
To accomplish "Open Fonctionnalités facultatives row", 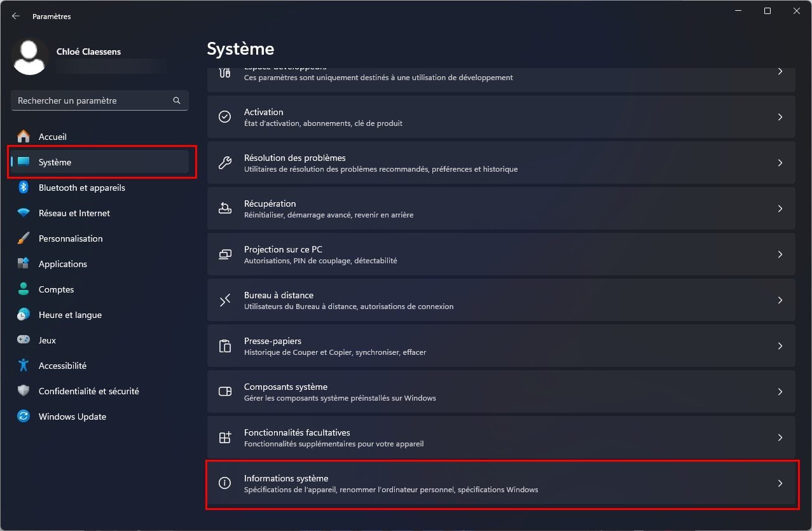I will (x=501, y=438).
